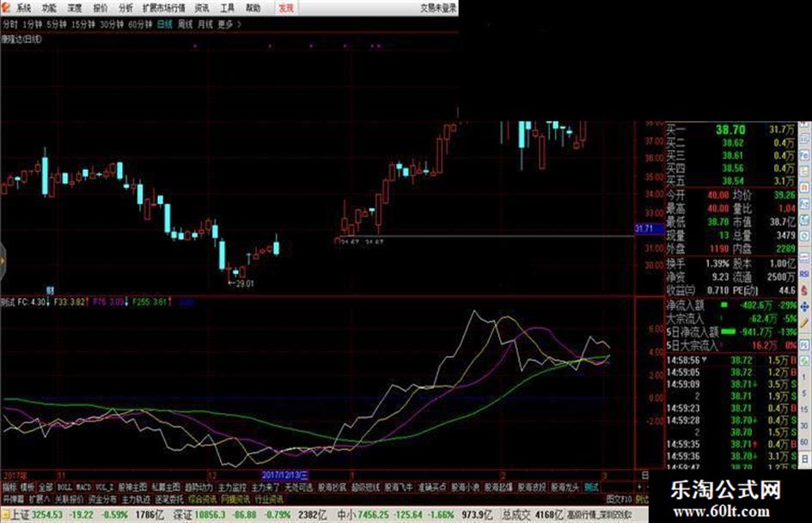Click 买一 price 38.70

730,130
